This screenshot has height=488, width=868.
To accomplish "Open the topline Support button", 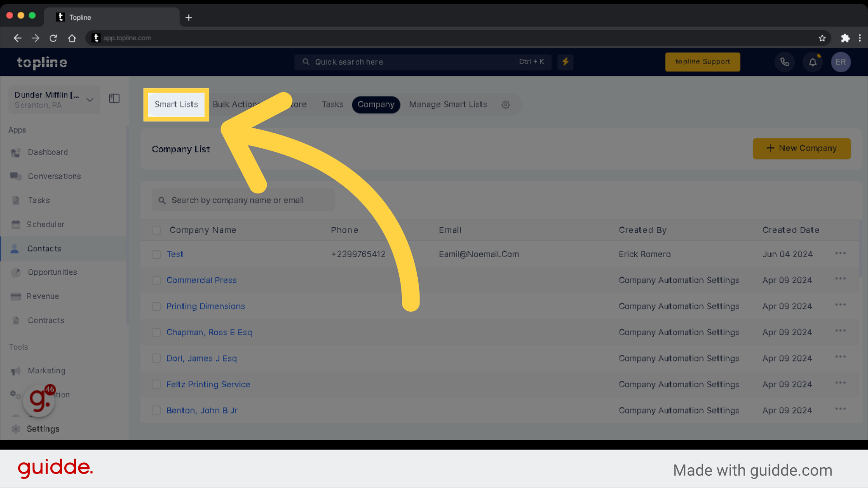I will point(703,62).
